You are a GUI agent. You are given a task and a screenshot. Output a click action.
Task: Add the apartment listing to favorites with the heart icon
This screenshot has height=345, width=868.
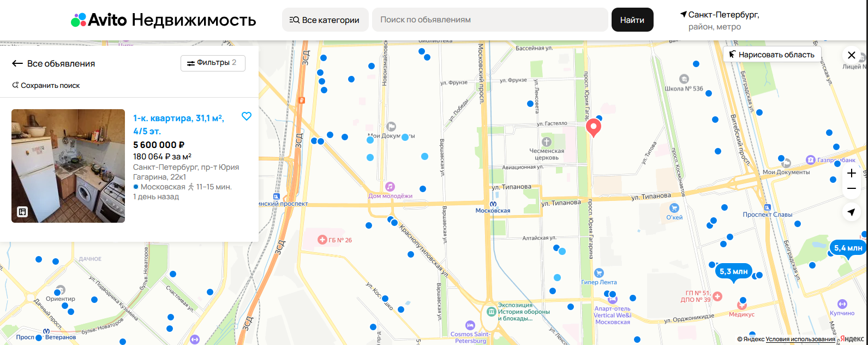[247, 116]
